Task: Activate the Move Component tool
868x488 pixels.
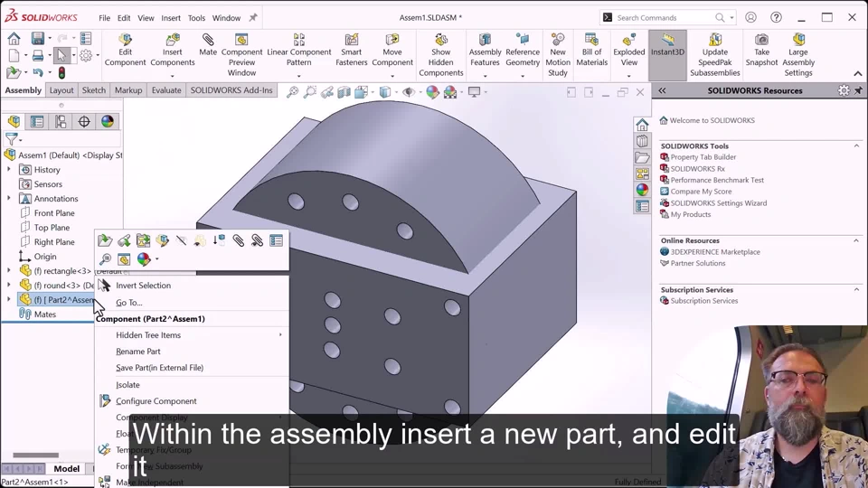Action: [392, 51]
